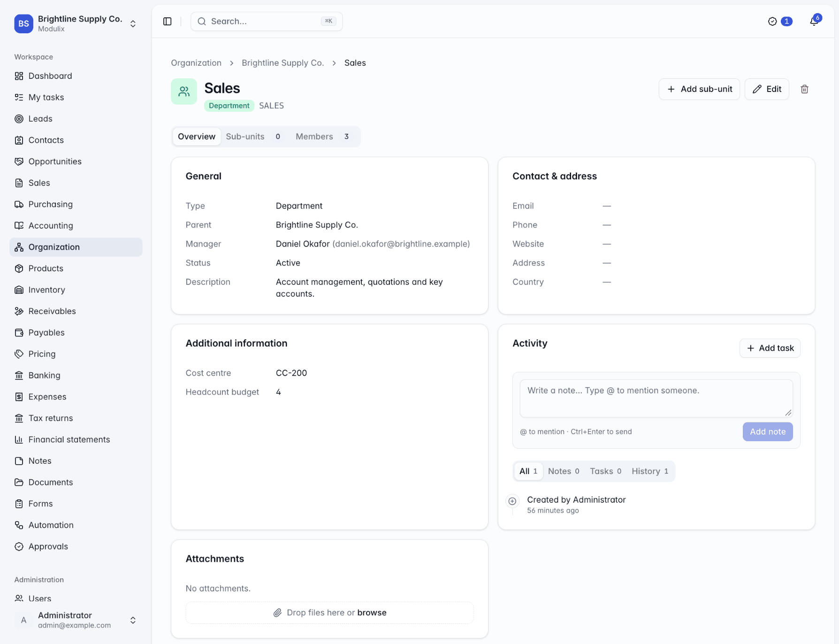Focus the Search field

(x=267, y=21)
